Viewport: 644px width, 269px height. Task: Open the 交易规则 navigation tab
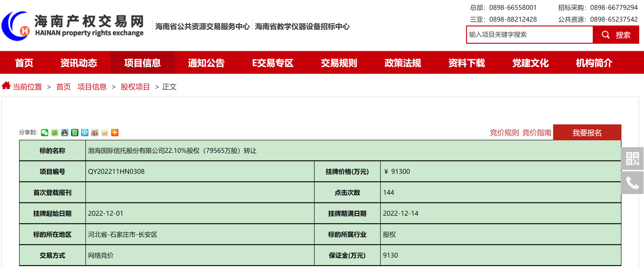339,63
